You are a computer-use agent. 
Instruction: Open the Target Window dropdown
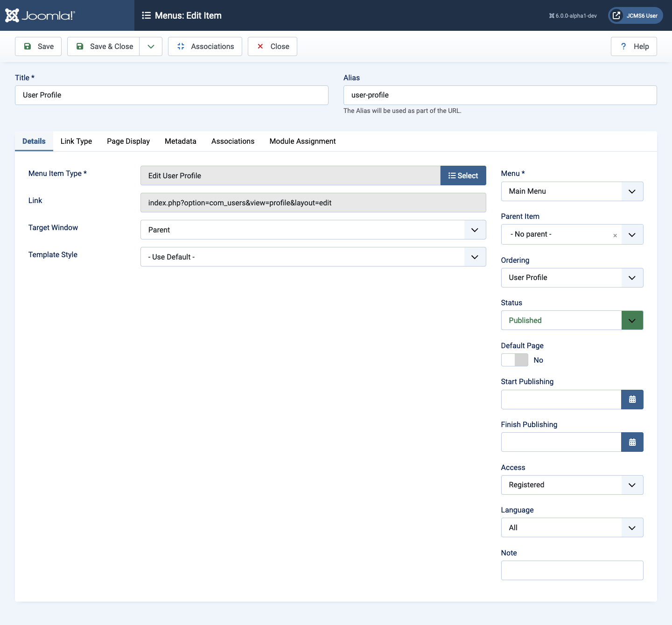pos(475,230)
